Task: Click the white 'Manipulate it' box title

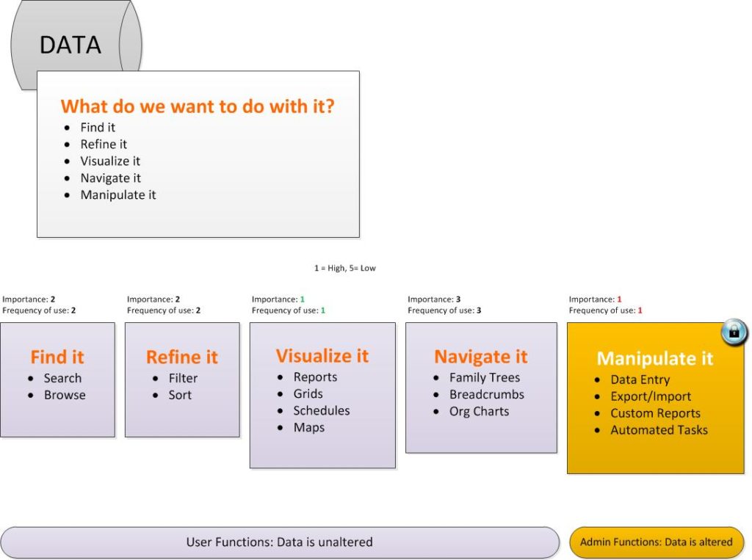Action: pyautogui.click(x=654, y=359)
